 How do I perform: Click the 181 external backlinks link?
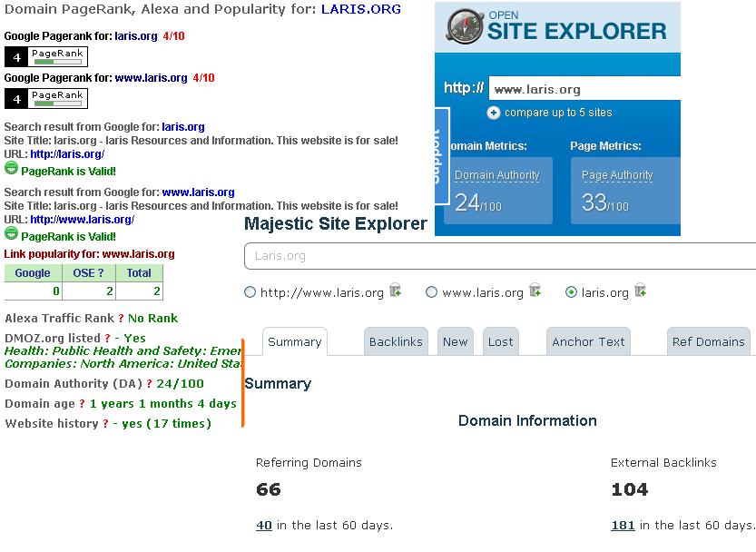(623, 525)
